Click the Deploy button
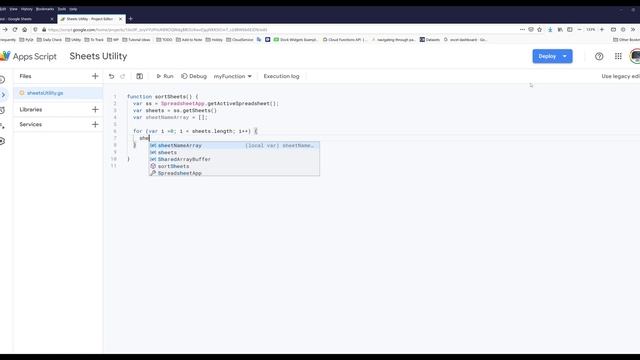This screenshot has width=640, height=360. click(x=547, y=56)
